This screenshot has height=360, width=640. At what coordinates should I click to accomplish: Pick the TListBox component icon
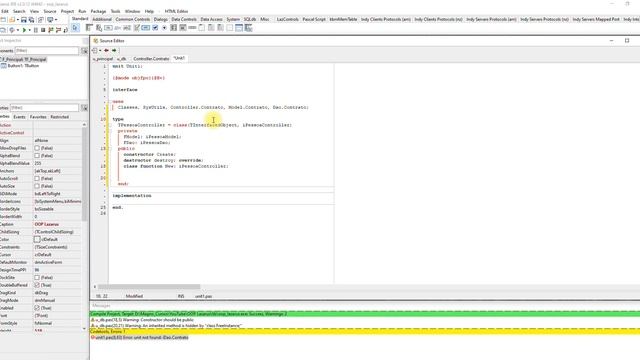(x=173, y=28)
